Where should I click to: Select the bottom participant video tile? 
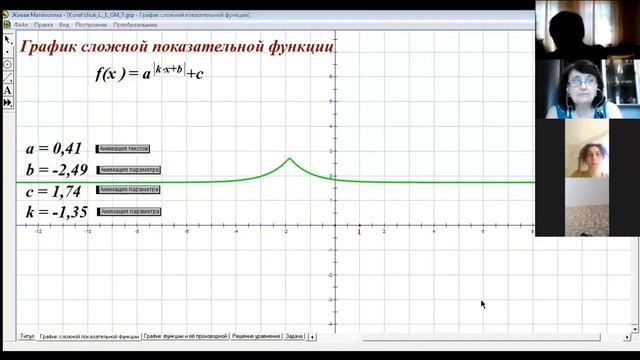pos(587,207)
